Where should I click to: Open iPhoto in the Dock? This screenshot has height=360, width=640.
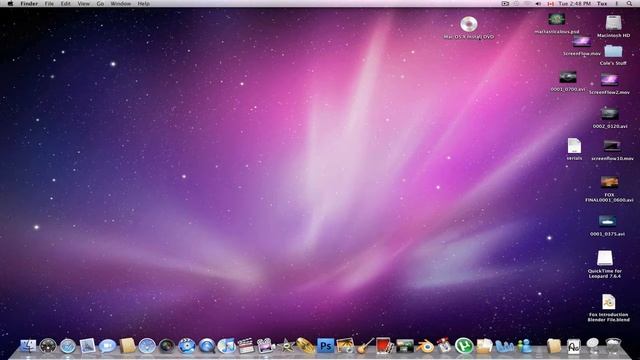pyautogui.click(x=345, y=346)
